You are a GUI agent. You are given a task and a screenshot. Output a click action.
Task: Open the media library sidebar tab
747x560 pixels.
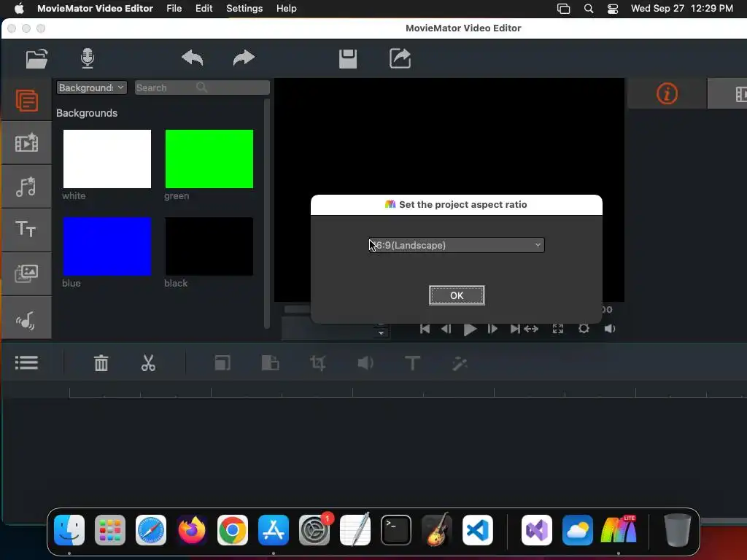(27, 101)
